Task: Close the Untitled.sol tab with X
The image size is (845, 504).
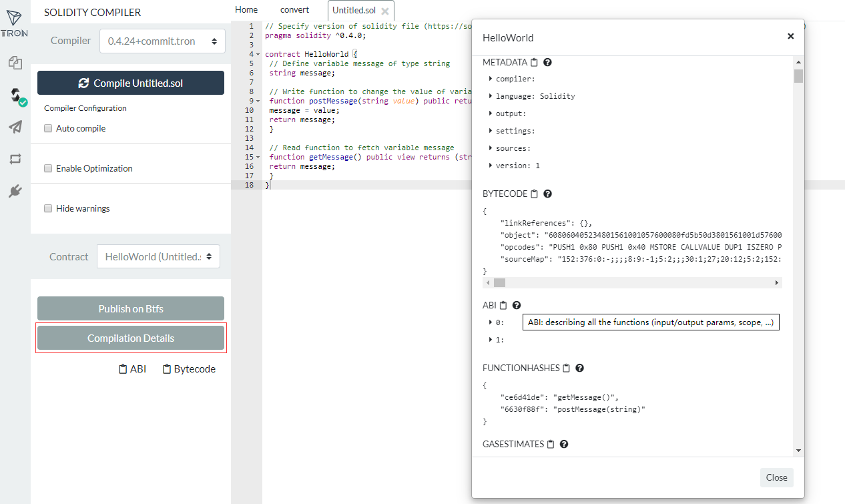Action: pos(385,11)
